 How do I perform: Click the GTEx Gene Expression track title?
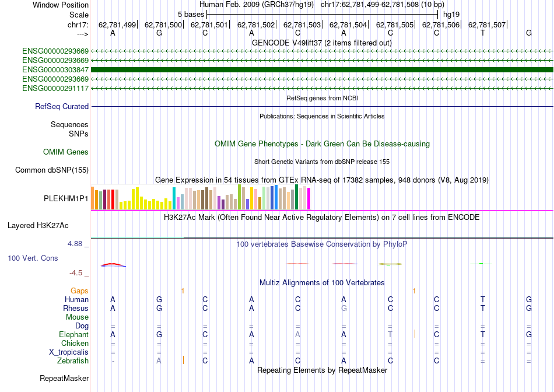pos(322,180)
